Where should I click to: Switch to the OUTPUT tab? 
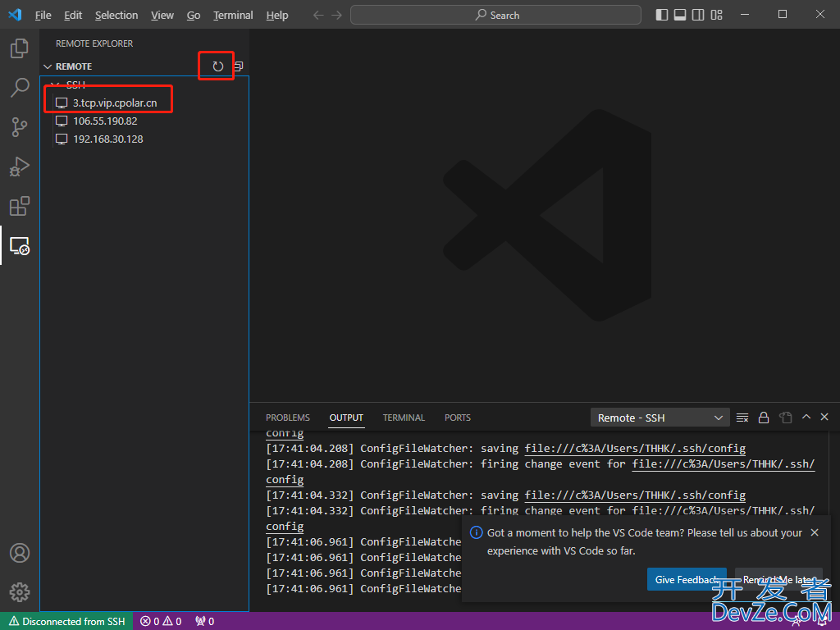coord(346,418)
